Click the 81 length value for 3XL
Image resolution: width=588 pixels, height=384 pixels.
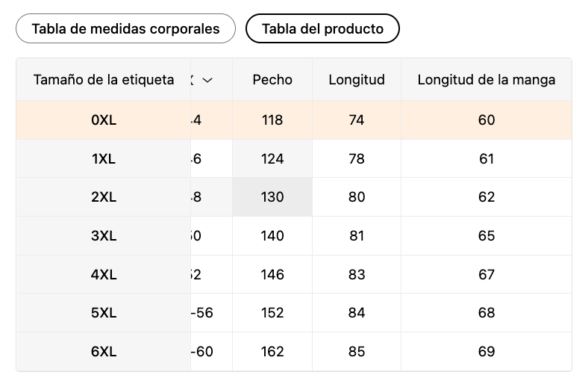click(x=357, y=236)
